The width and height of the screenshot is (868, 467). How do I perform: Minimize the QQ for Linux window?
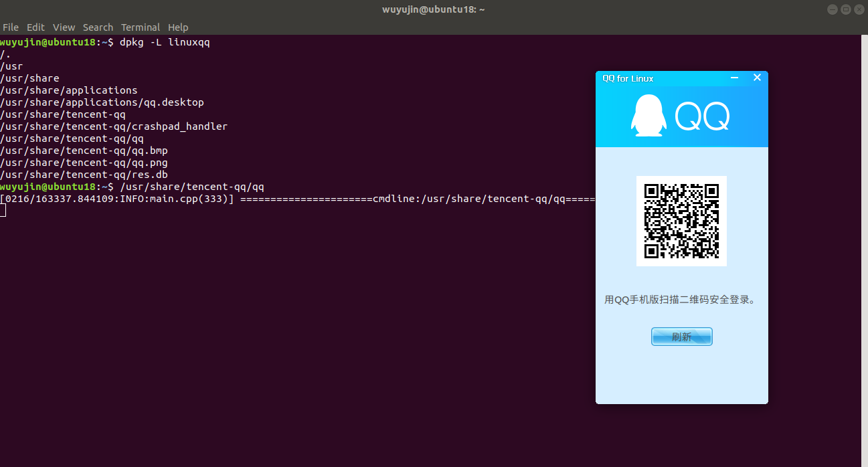[x=735, y=78]
